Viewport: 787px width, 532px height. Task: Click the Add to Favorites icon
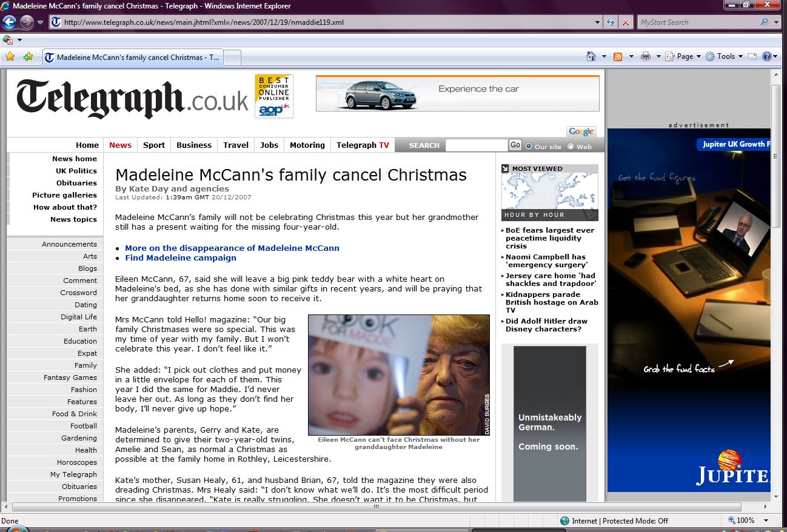click(28, 57)
